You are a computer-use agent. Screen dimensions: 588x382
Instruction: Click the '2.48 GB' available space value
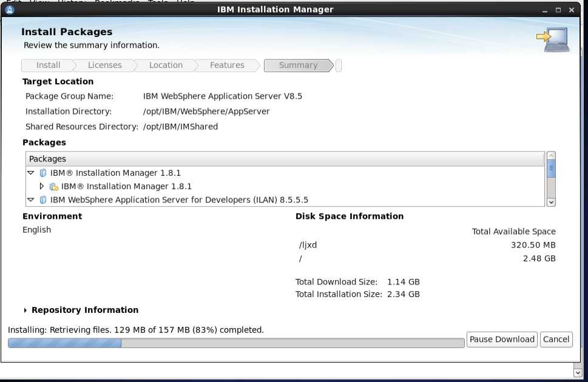pyautogui.click(x=539, y=259)
